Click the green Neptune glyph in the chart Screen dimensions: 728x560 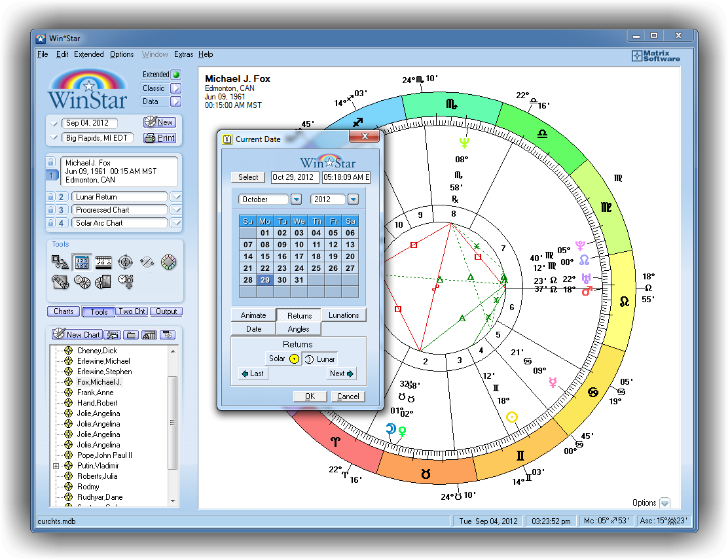pyautogui.click(x=464, y=143)
